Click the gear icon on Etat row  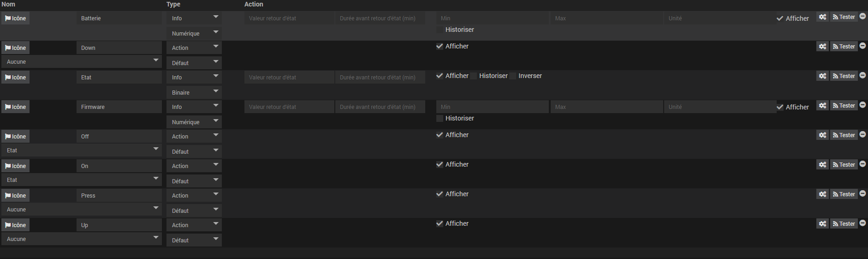822,76
